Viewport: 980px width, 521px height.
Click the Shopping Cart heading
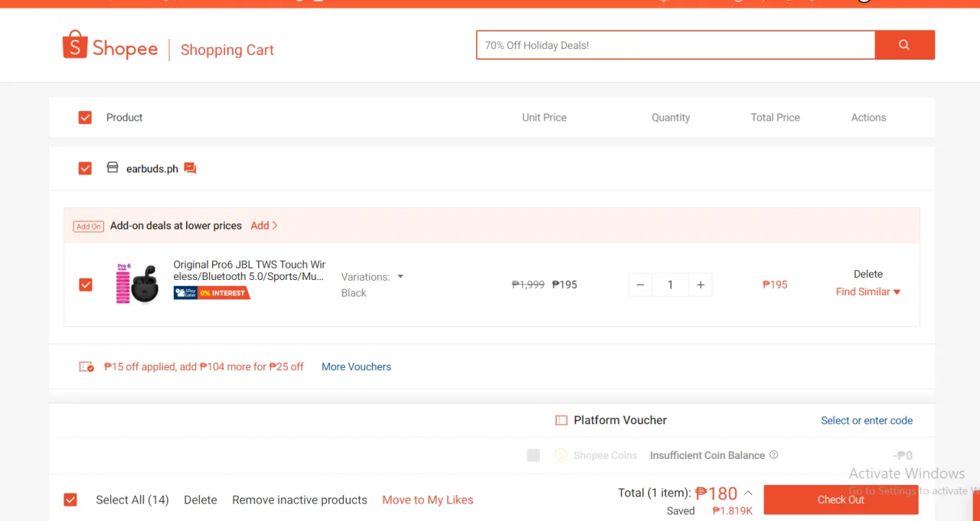click(227, 50)
